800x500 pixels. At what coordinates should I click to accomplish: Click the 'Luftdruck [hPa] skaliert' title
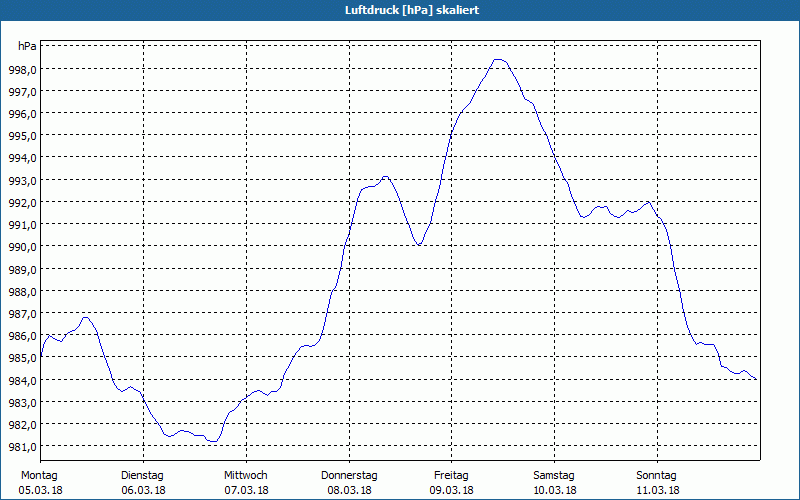(x=412, y=10)
